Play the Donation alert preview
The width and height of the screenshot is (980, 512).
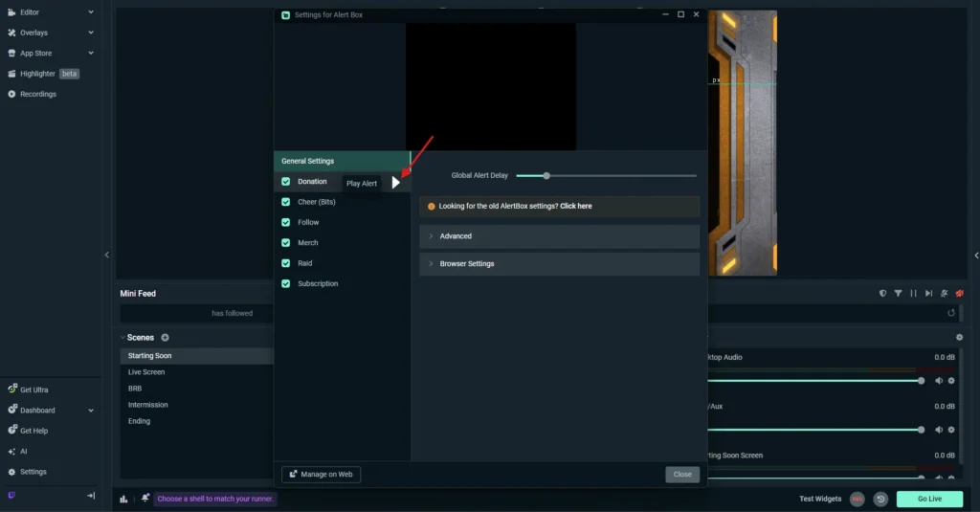click(395, 182)
